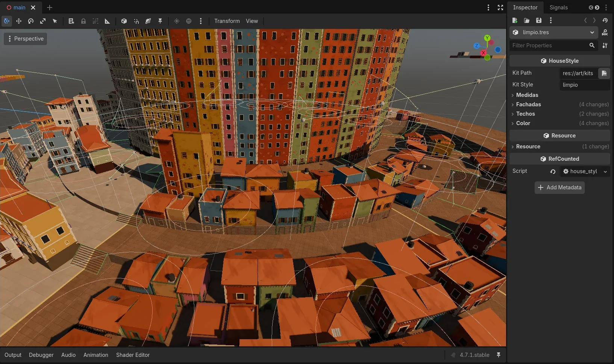Click the ruler measurement tool
The width and height of the screenshot is (614, 364).
tap(107, 21)
